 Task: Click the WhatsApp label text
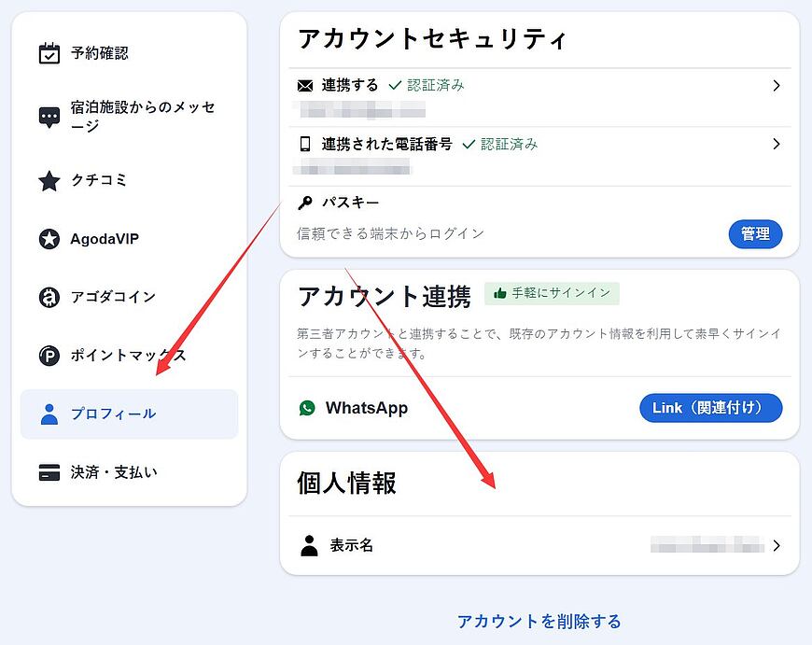367,408
